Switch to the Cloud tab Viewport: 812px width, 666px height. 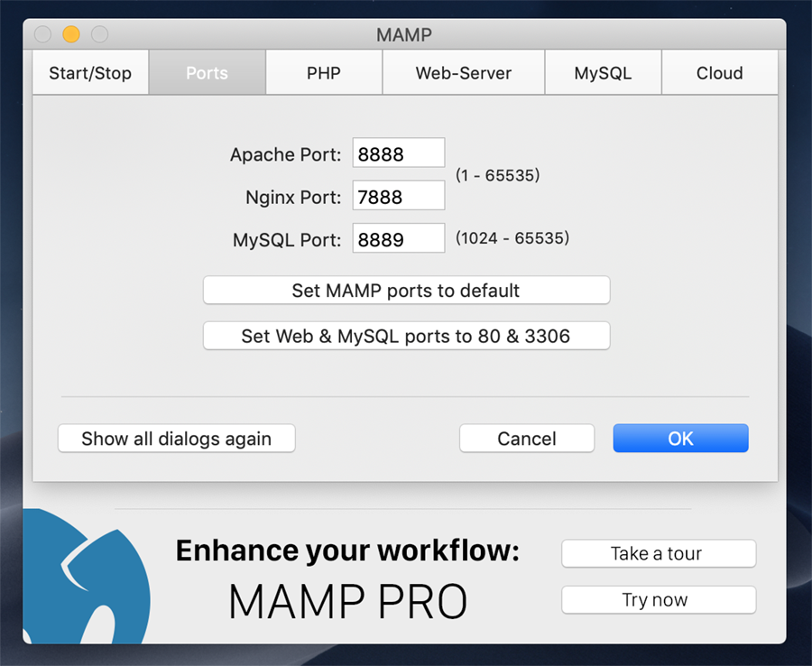click(719, 73)
